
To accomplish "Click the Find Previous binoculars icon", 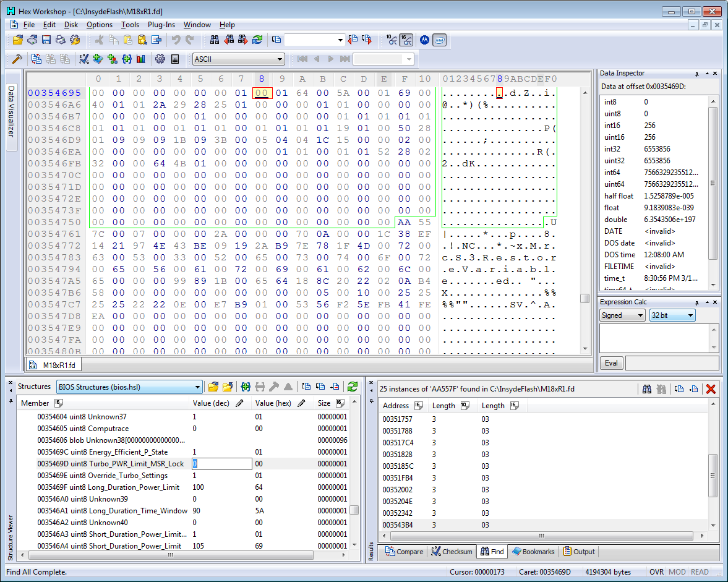I will (229, 40).
